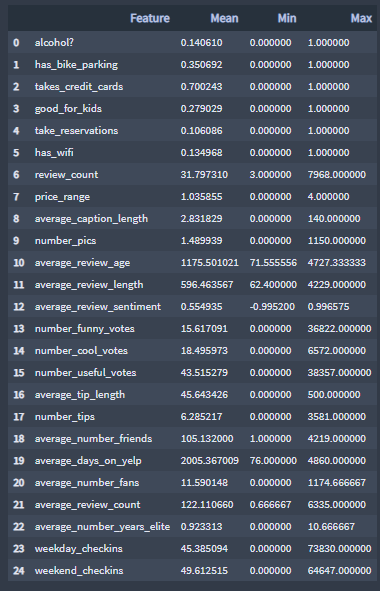Click min value 3.000000
Viewport: 380px width, 591px height.
pos(270,175)
